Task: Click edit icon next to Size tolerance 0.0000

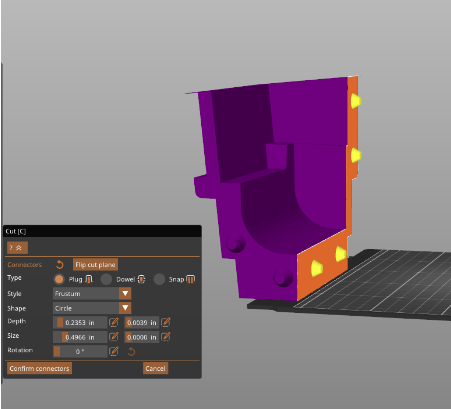Action: coord(166,337)
